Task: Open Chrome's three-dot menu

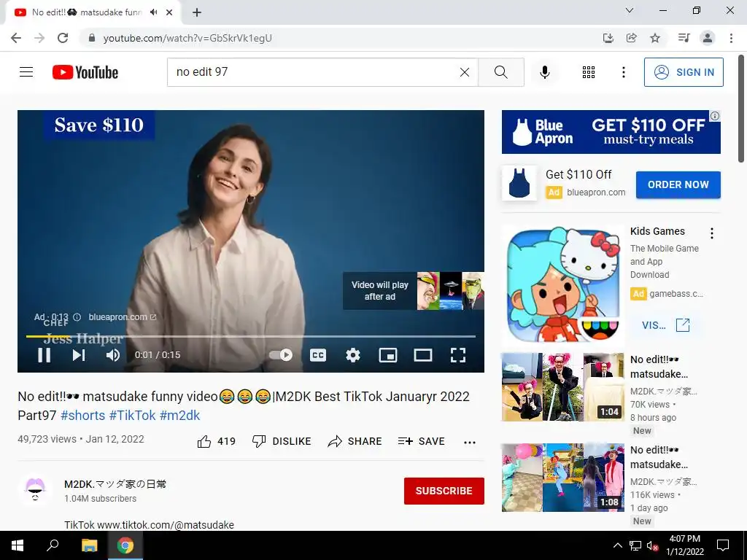Action: coord(731,38)
